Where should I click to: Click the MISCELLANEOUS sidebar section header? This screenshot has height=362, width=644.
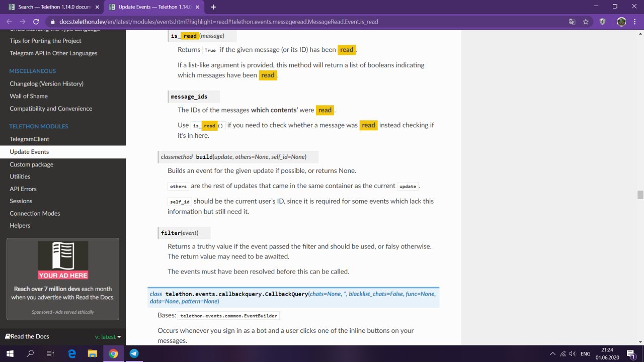click(x=33, y=71)
